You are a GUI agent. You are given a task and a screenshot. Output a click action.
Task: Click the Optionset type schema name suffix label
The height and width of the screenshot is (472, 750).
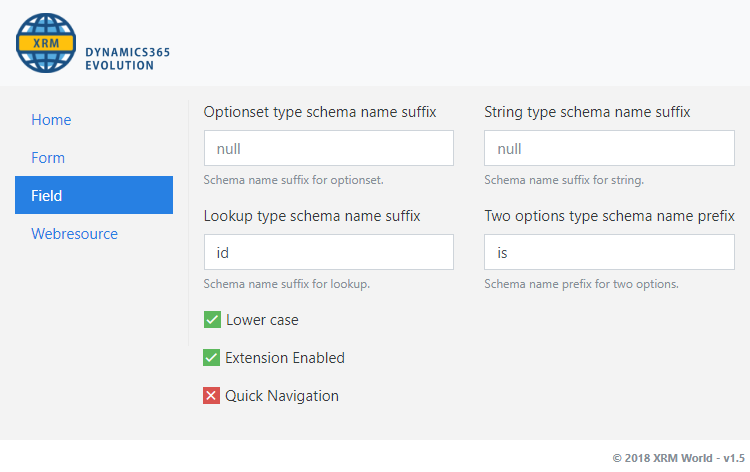320,112
